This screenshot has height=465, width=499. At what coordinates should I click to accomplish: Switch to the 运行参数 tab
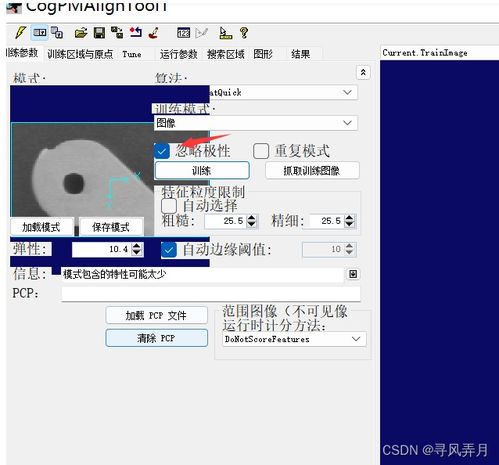pyautogui.click(x=178, y=54)
